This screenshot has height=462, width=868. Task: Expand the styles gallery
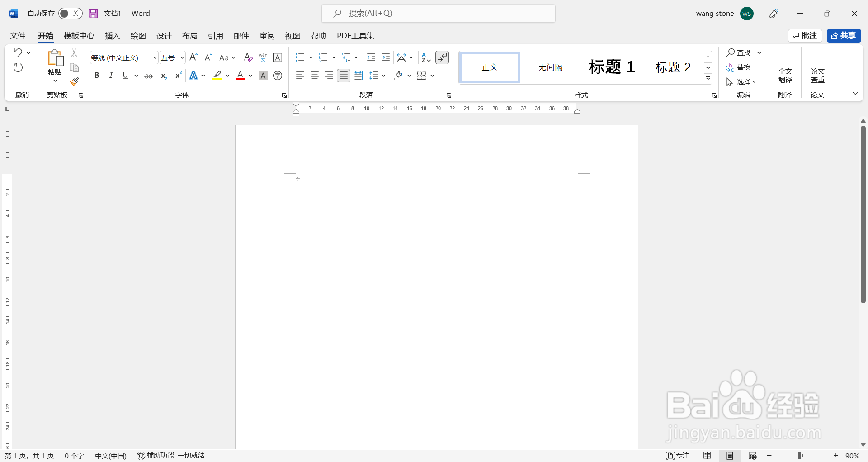click(x=708, y=79)
